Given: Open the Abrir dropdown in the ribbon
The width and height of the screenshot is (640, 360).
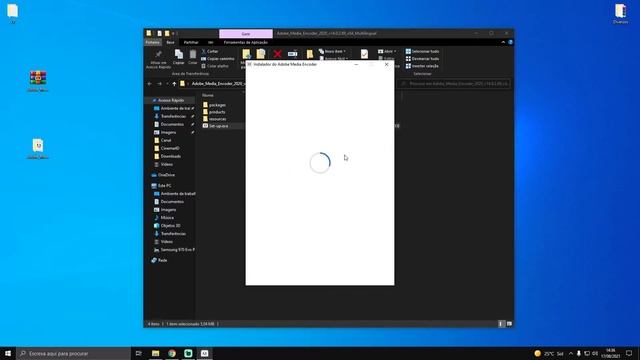Looking at the screenshot, I should tap(387, 51).
